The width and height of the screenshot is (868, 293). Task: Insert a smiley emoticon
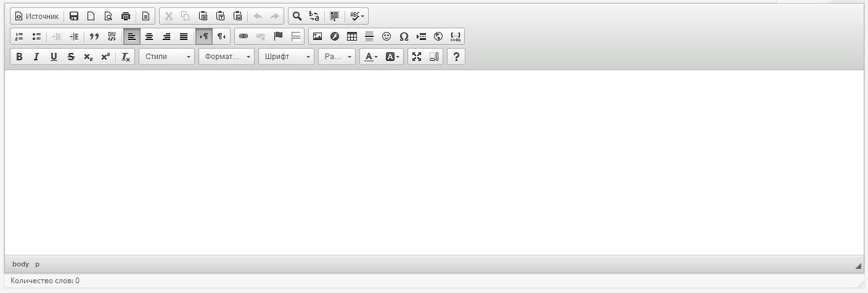(387, 36)
